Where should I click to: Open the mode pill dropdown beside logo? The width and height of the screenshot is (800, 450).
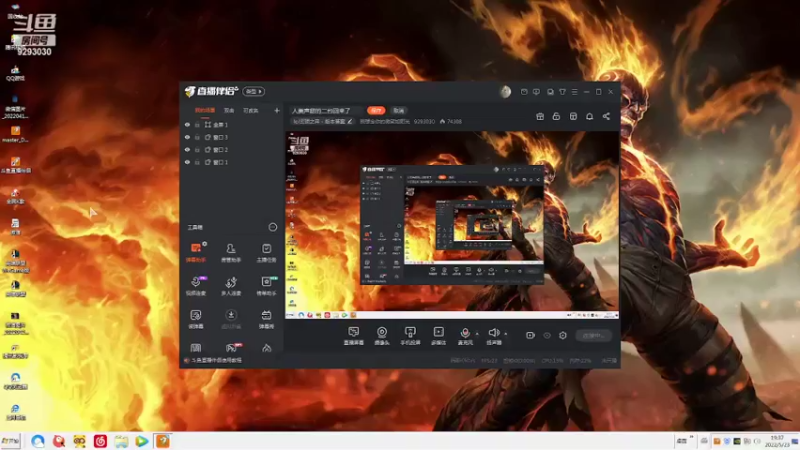click(254, 91)
